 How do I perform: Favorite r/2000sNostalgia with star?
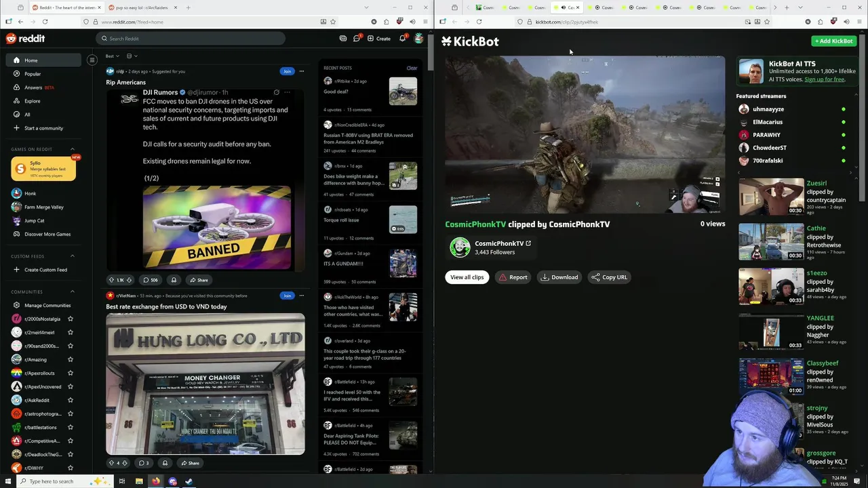pyautogui.click(x=71, y=319)
